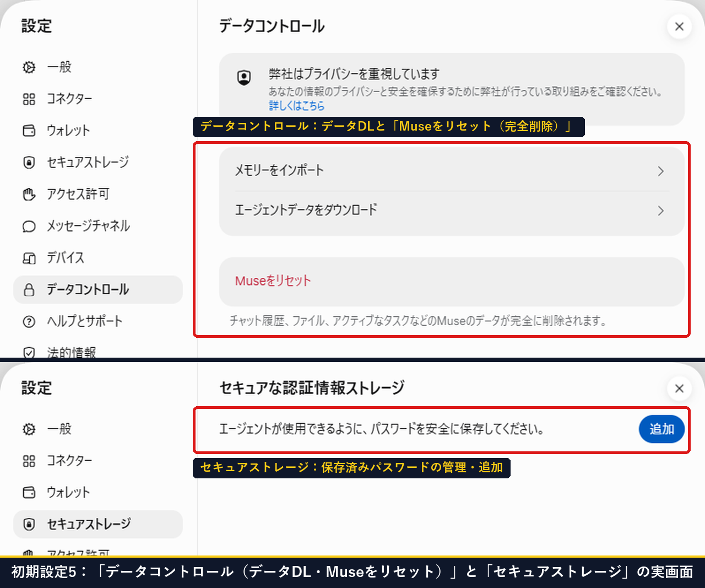Close the セキュアな認証情報ストレージ dialog
The width and height of the screenshot is (705, 588).
[679, 389]
